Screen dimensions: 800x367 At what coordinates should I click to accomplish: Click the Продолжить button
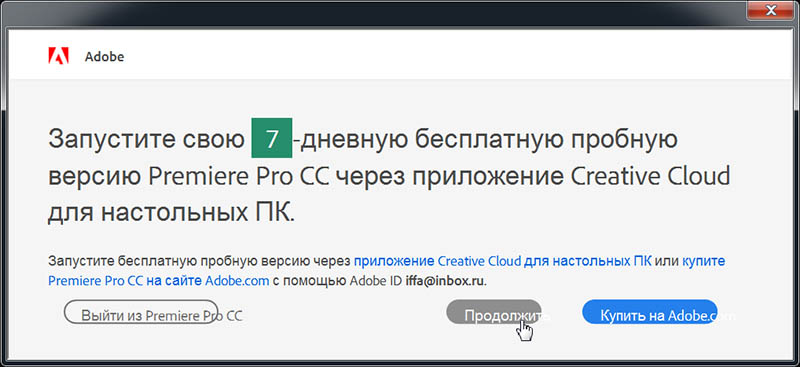pos(493,312)
